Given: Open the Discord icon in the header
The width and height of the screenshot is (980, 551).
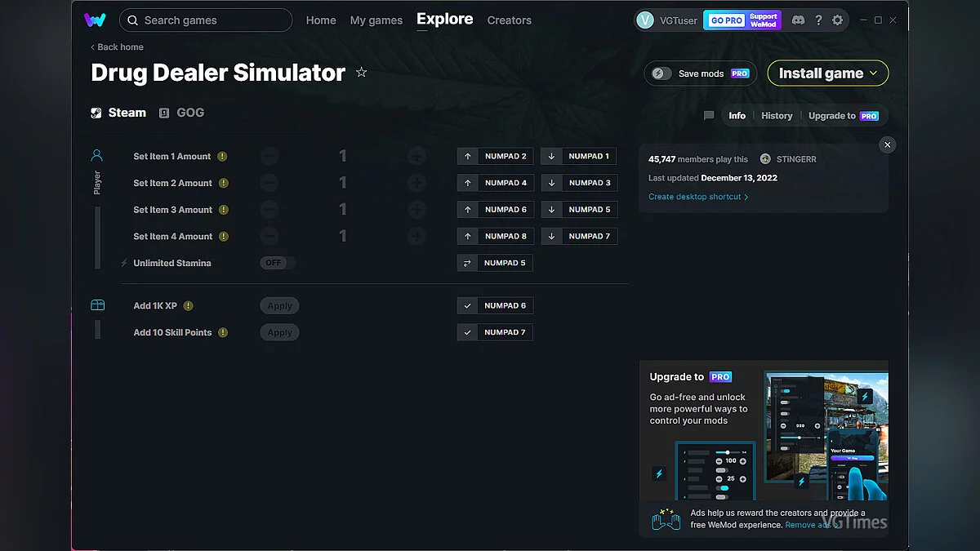Looking at the screenshot, I should coord(798,20).
